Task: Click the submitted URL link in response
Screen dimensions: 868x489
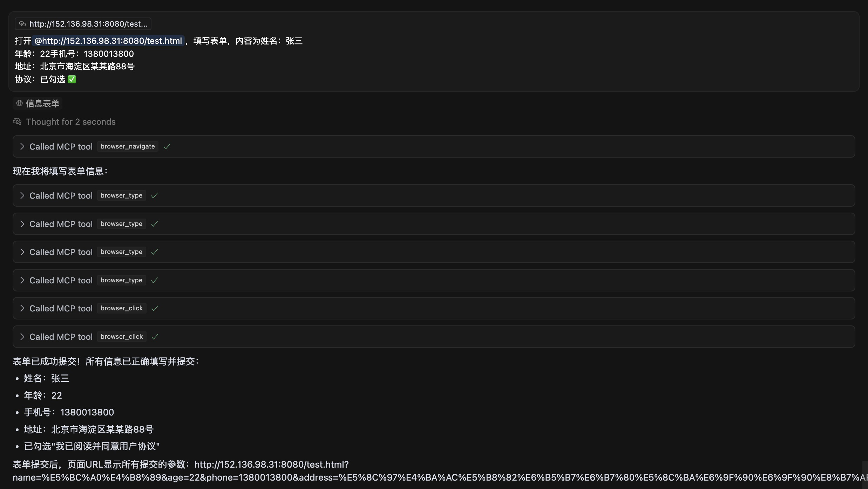Action: coord(271,464)
